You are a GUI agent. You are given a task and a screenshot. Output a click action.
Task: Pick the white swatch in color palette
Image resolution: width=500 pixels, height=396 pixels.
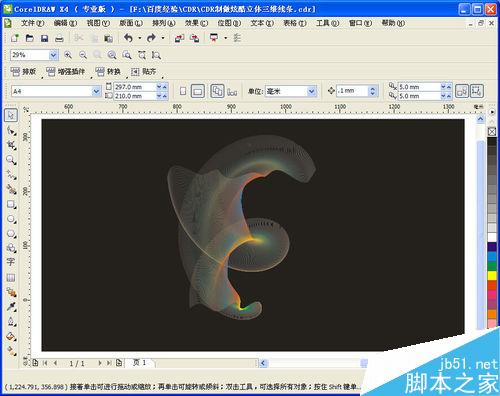[492, 237]
